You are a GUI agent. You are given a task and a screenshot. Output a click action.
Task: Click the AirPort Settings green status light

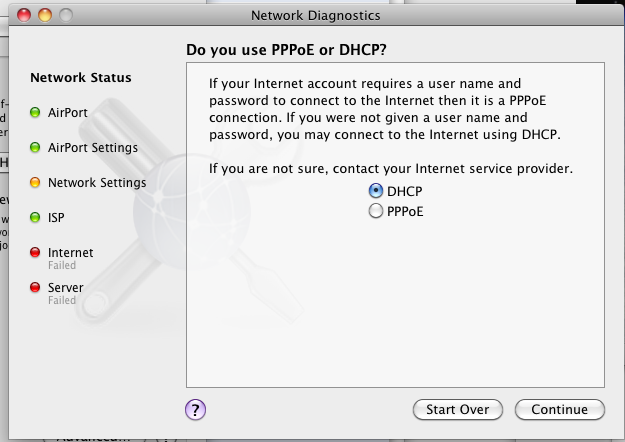point(35,148)
